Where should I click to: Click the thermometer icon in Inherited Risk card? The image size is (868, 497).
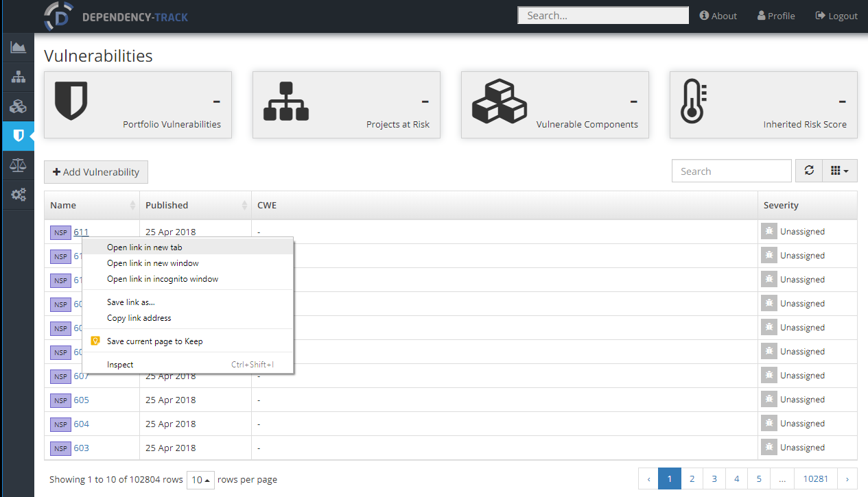(x=693, y=101)
